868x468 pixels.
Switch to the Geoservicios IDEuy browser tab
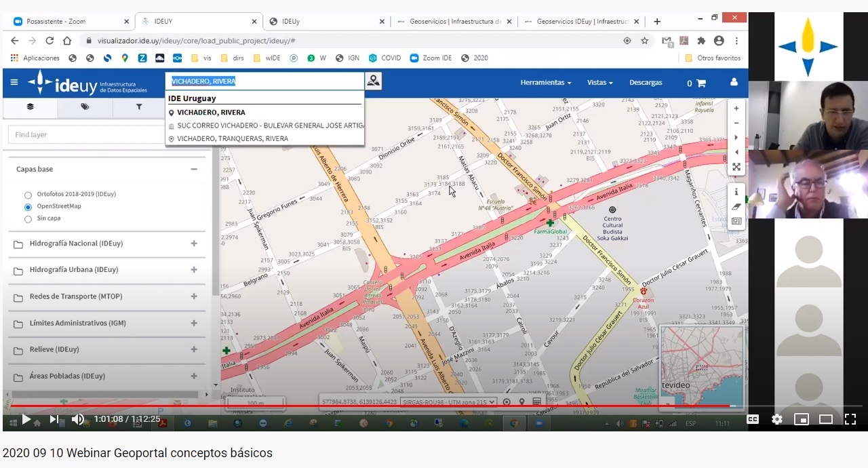click(x=581, y=21)
